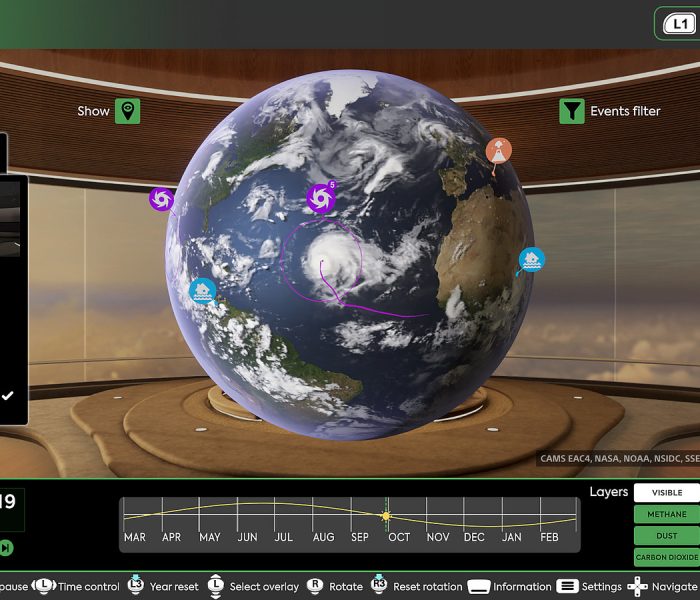Toggle the CARBON DIOXIDE layer
This screenshot has height=600, width=700.
coord(667,557)
